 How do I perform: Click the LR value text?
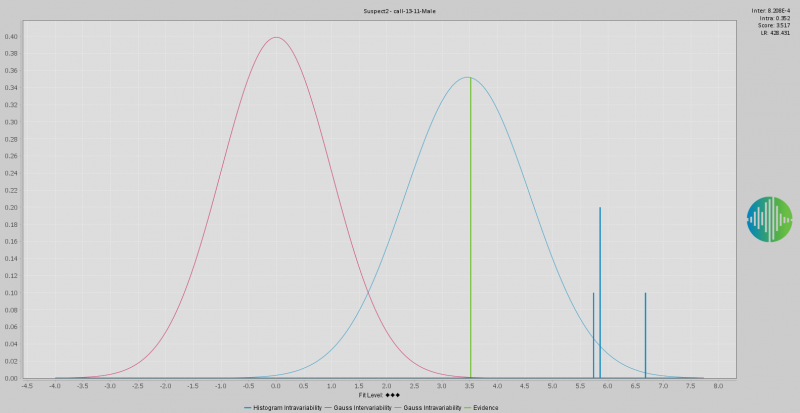tap(776, 33)
